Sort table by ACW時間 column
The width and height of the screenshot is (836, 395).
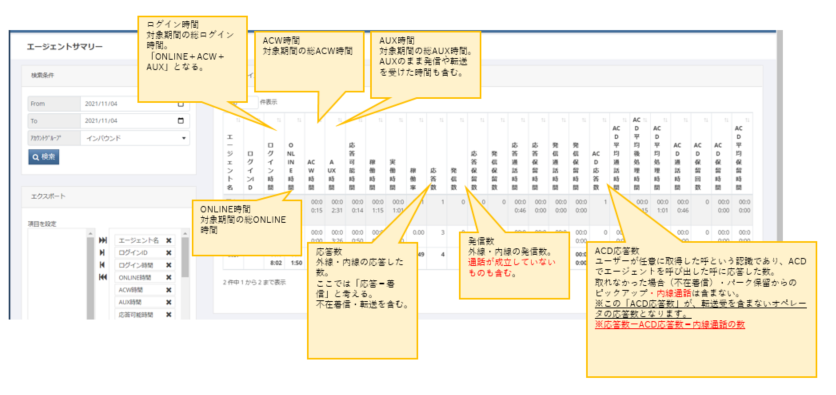tap(315, 153)
